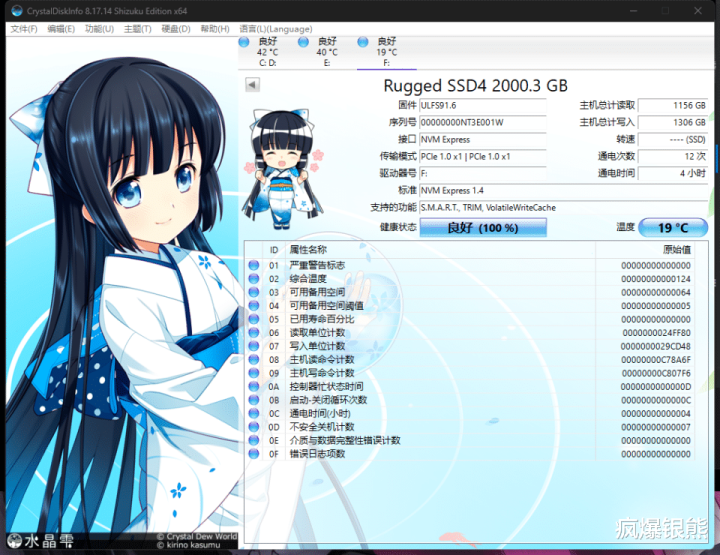This screenshot has height=555, width=720.
Task: Click the 19 °C temperature button
Action: pos(673,228)
